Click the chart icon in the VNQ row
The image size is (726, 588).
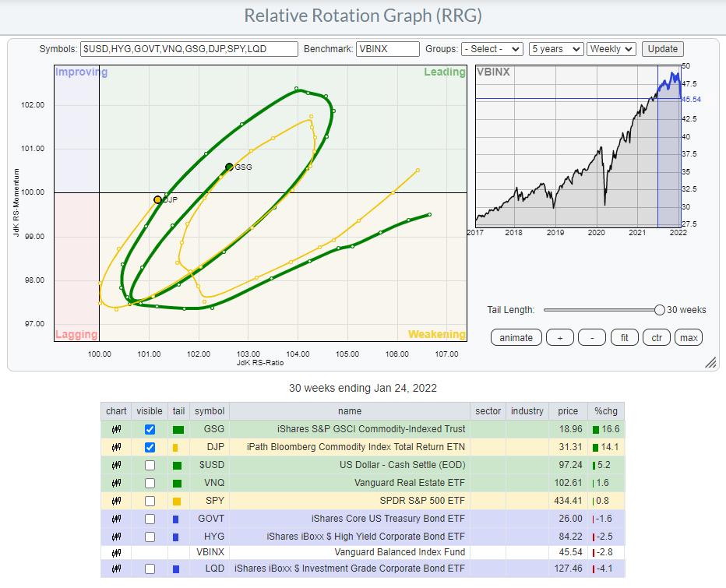coord(116,483)
